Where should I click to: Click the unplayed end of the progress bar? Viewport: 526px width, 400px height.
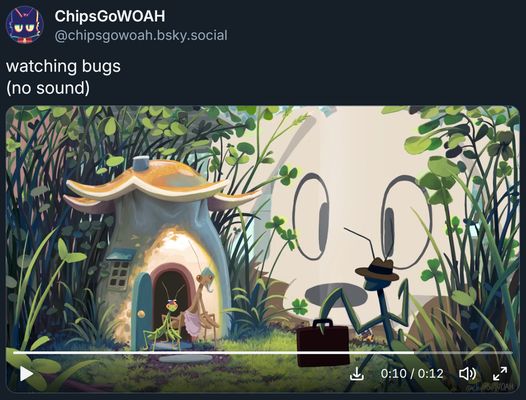463,353
